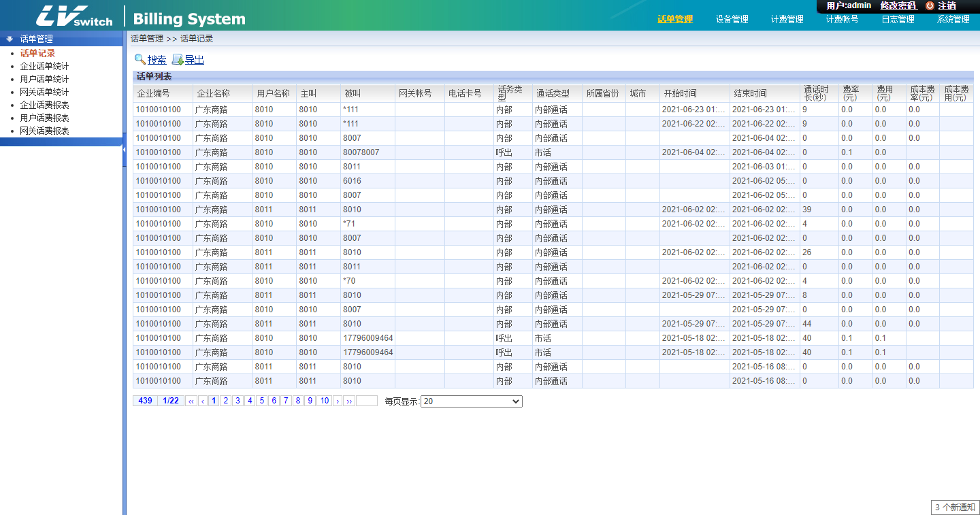Click the last page arrow ››
This screenshot has height=515, width=980.
349,401
